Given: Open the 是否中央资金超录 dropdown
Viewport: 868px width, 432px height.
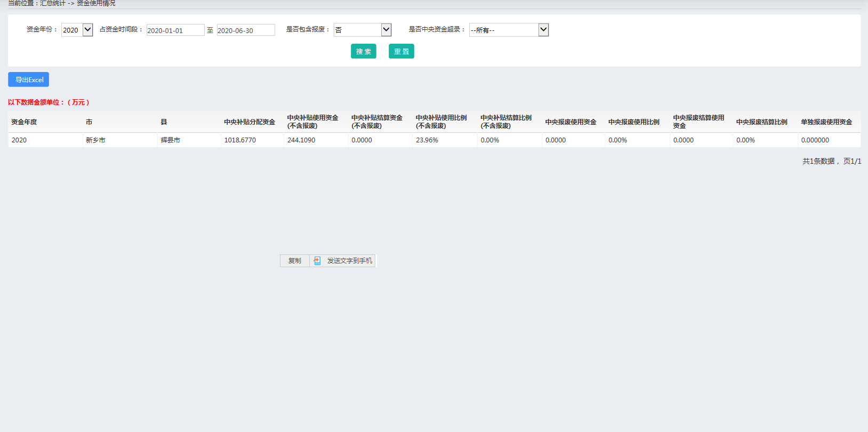Looking at the screenshot, I should tap(509, 30).
